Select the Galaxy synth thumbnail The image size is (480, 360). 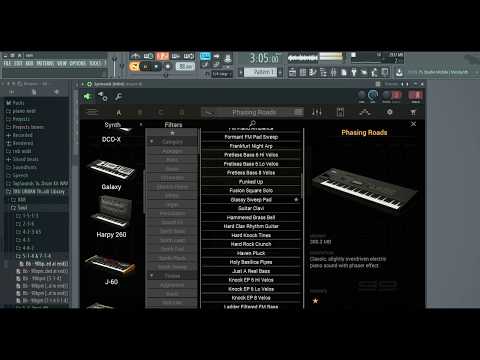pos(111,169)
